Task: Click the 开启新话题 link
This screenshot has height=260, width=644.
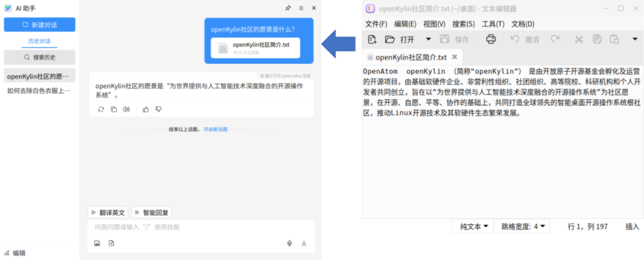Action: click(216, 129)
